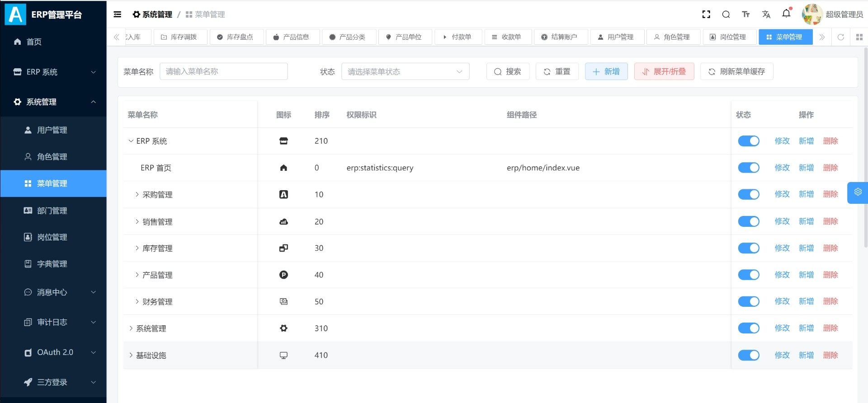Open 部门管理 in the sidebar
868x403 pixels.
click(52, 211)
